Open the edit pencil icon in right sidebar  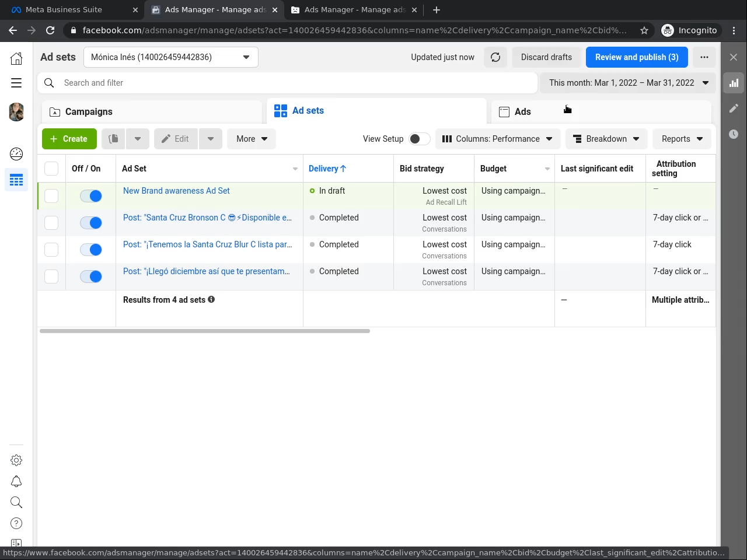coord(734,108)
